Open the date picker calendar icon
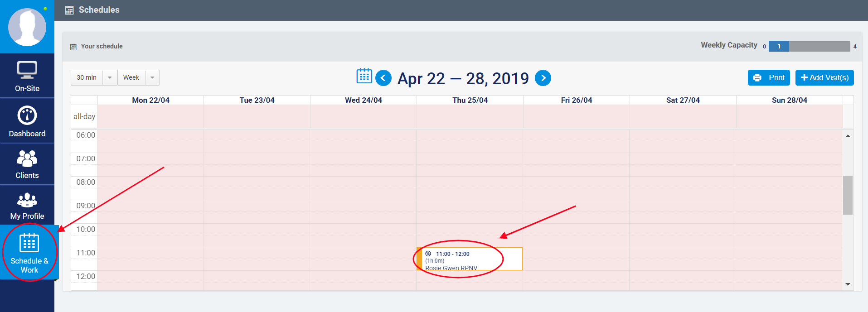The image size is (868, 312). coord(364,76)
